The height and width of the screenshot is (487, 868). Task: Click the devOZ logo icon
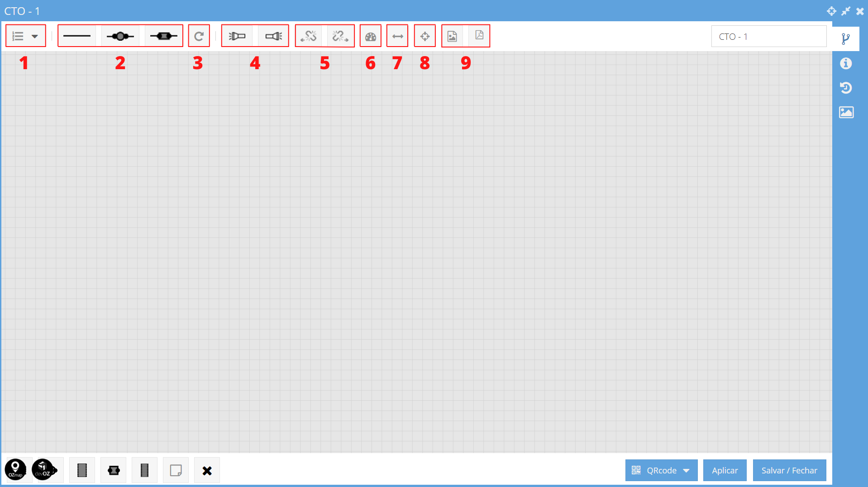pos(43,470)
